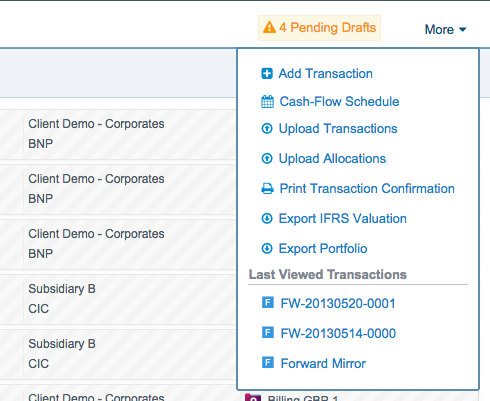Viewport: 490px width, 401px height.
Task: Click the plus icon beside Add Transaction
Action: coord(267,73)
